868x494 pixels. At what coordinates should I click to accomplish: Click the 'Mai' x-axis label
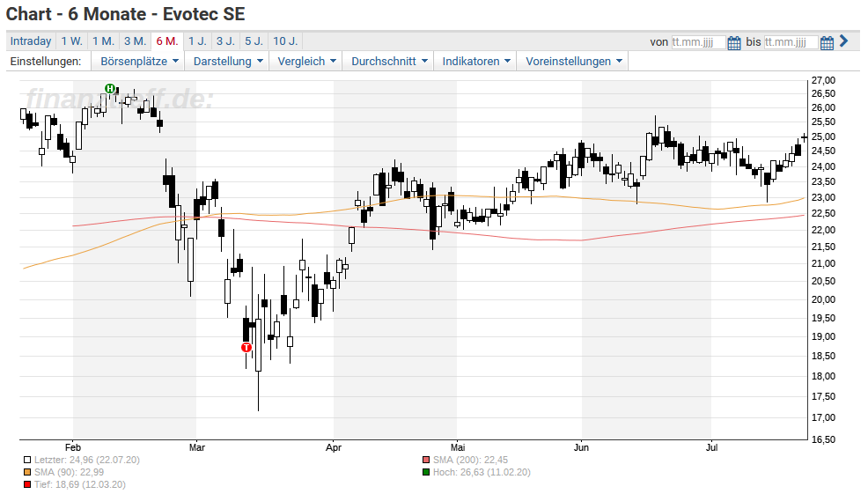pyautogui.click(x=457, y=447)
